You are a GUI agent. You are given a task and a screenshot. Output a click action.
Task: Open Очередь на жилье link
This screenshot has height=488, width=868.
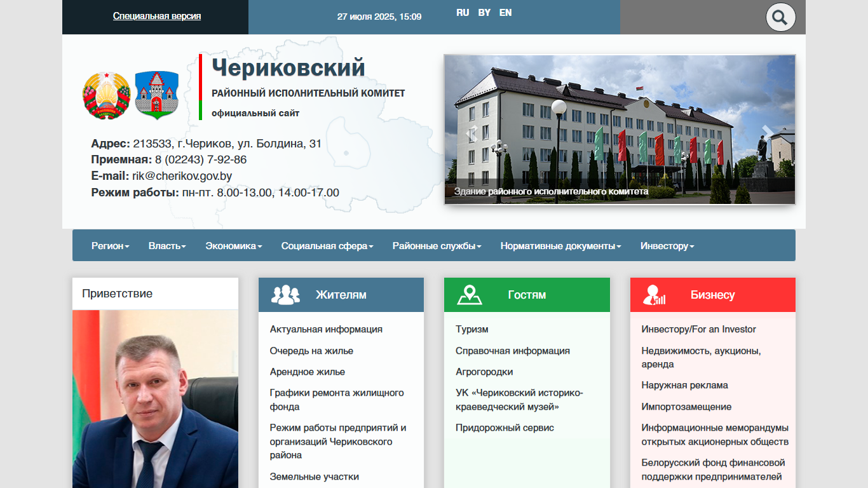[x=311, y=351]
